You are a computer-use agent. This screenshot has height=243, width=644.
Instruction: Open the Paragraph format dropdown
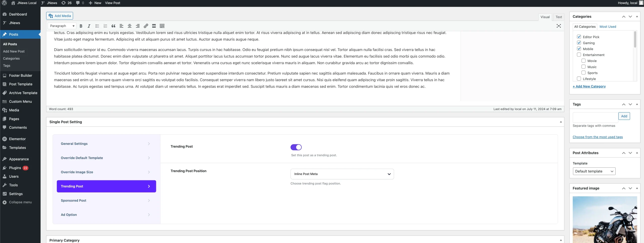pyautogui.click(x=62, y=26)
